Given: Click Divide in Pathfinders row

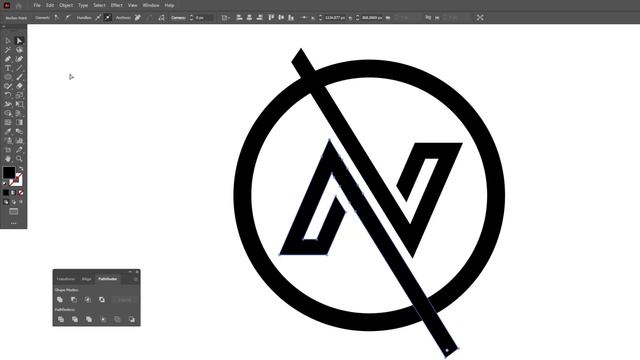Looking at the screenshot, I should click(61, 319).
